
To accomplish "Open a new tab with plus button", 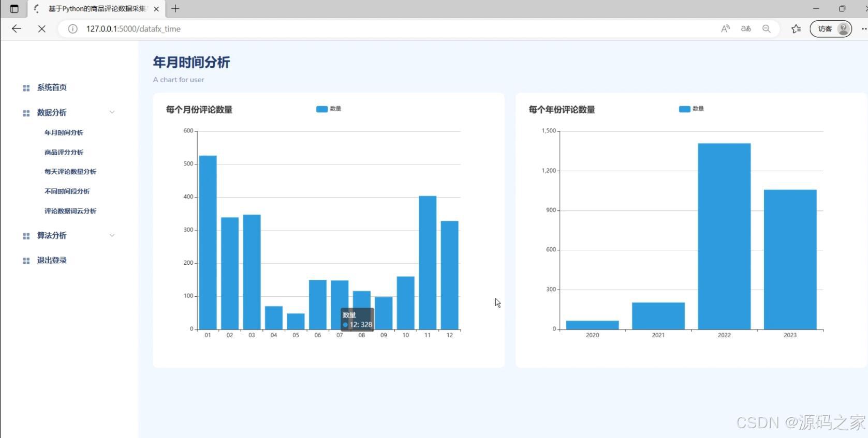I will (x=175, y=9).
